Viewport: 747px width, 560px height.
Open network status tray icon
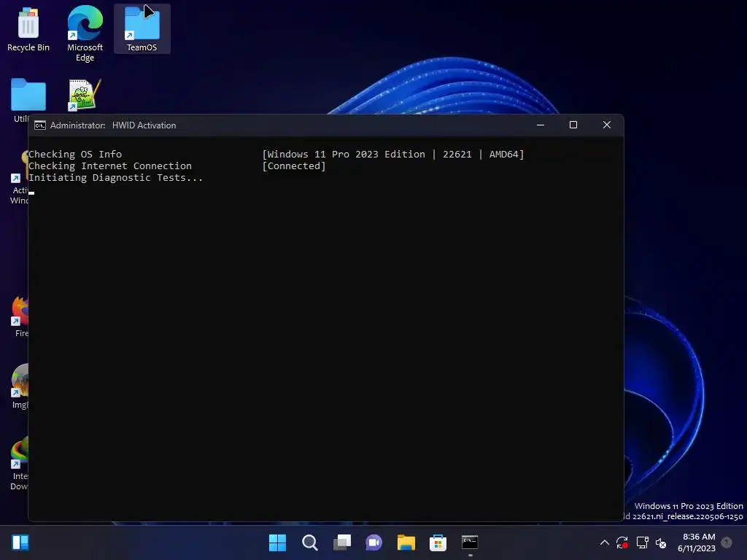(x=642, y=542)
